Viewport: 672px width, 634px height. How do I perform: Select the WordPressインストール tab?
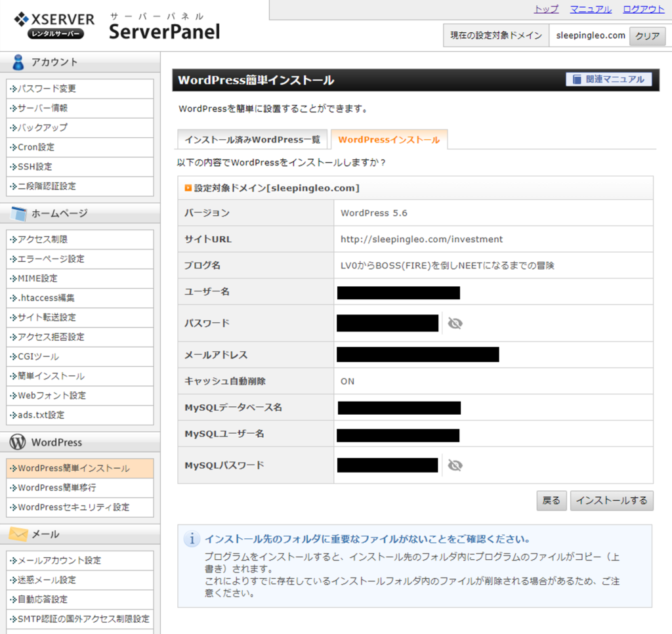click(389, 139)
